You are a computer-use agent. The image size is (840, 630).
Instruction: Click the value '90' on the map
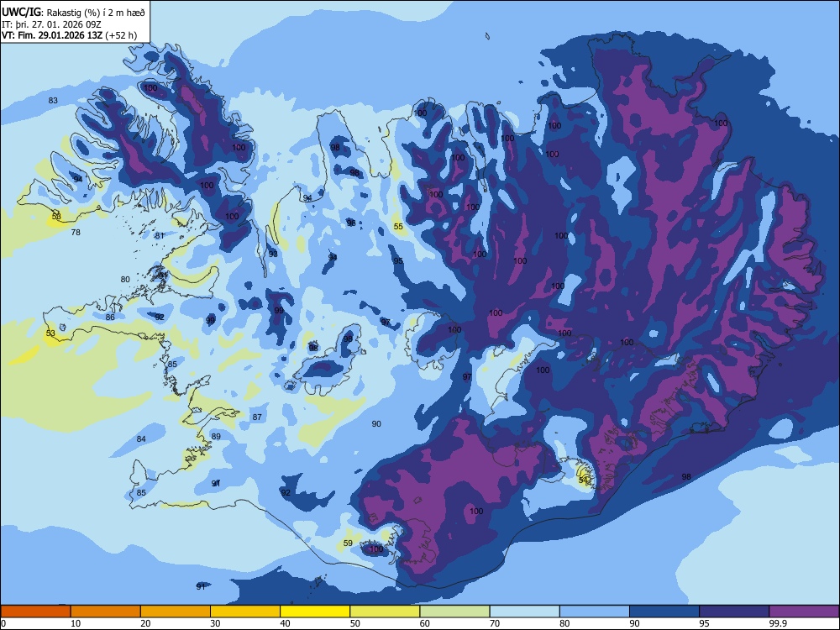tap(376, 423)
